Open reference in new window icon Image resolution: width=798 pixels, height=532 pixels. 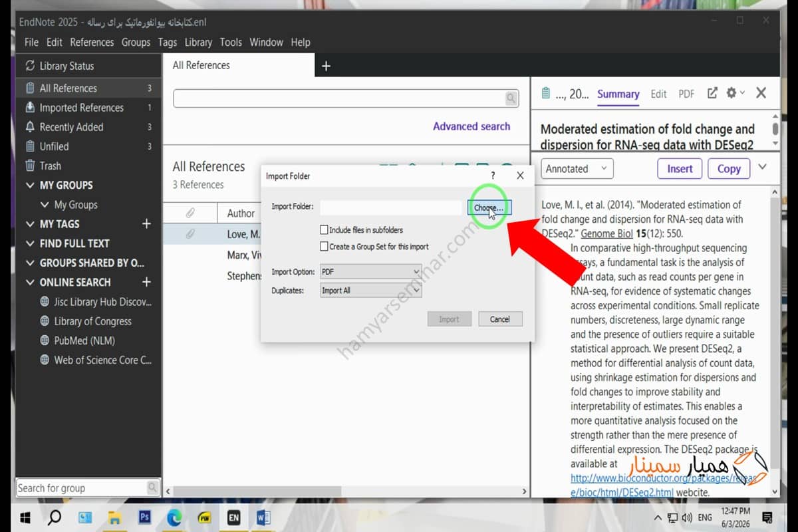712,93
